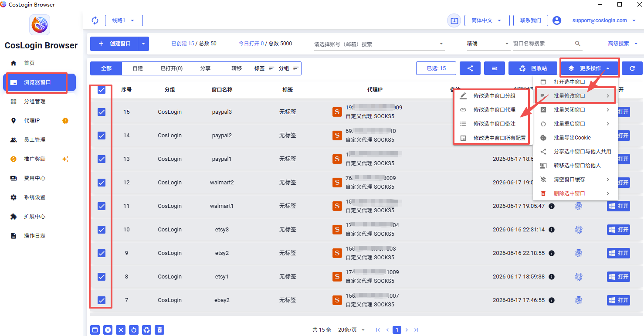Click the SOCKS5 proxy icon for walmart2
This screenshot has height=336, width=644.
(x=337, y=183)
